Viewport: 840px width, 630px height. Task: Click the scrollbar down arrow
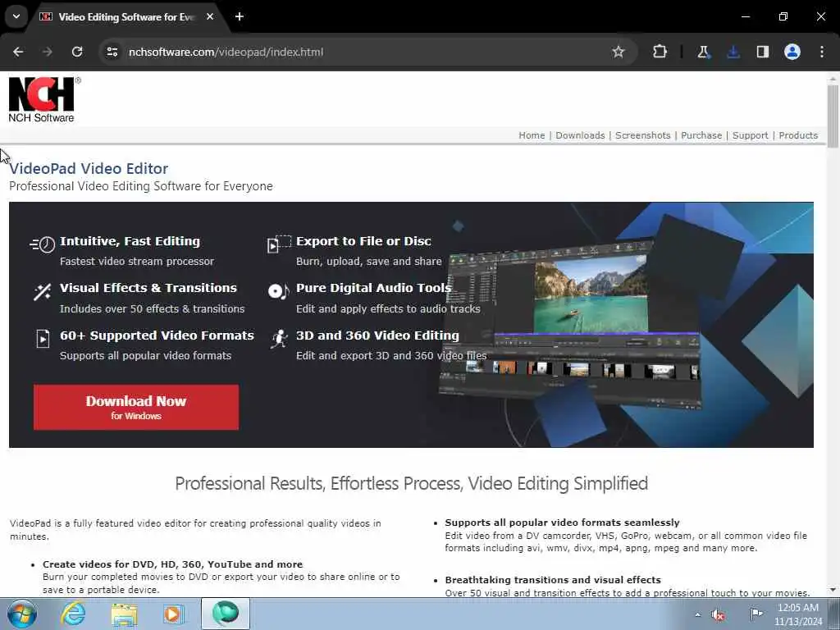[x=833, y=590]
